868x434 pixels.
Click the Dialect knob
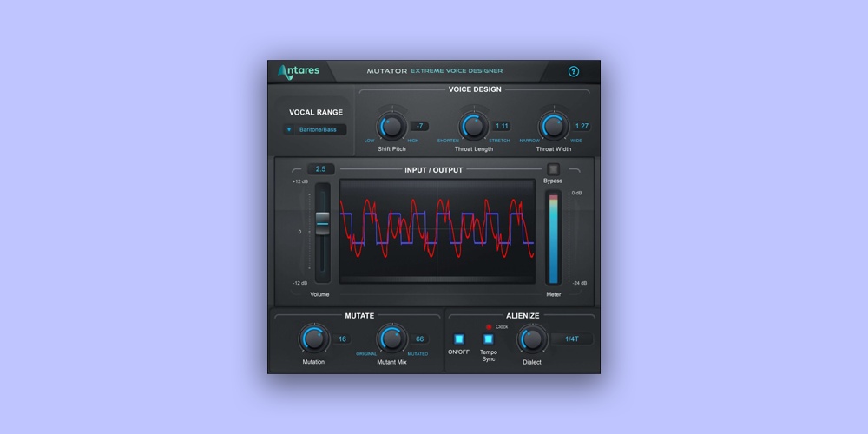coord(532,339)
